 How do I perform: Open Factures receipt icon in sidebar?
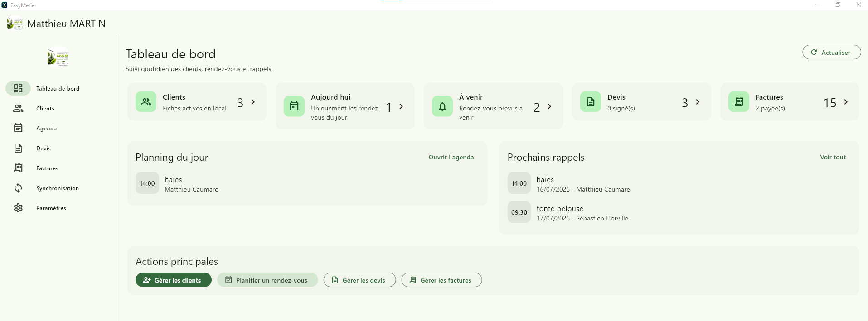18,168
